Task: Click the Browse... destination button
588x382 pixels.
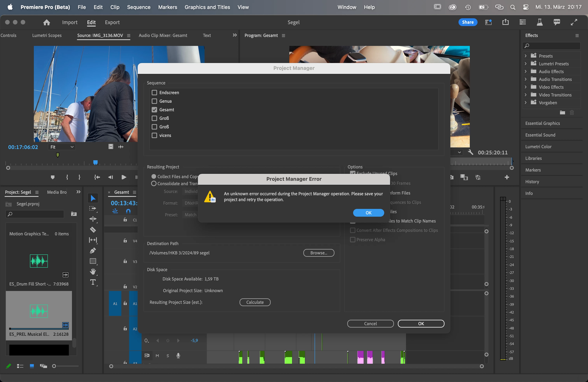Action: tap(318, 253)
